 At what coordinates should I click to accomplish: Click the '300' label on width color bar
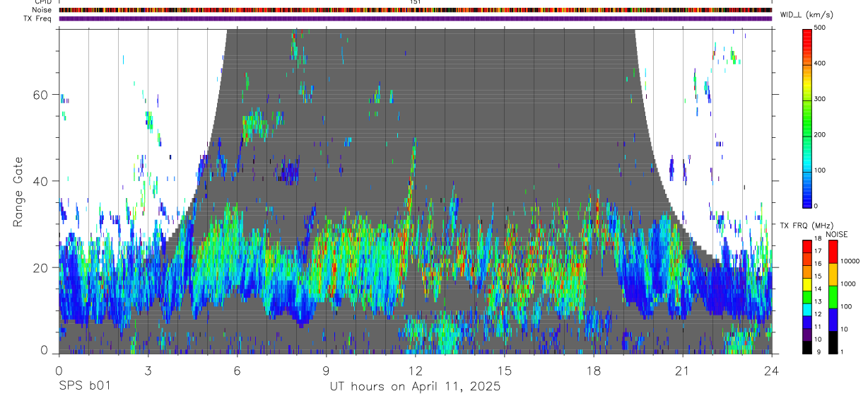point(820,99)
